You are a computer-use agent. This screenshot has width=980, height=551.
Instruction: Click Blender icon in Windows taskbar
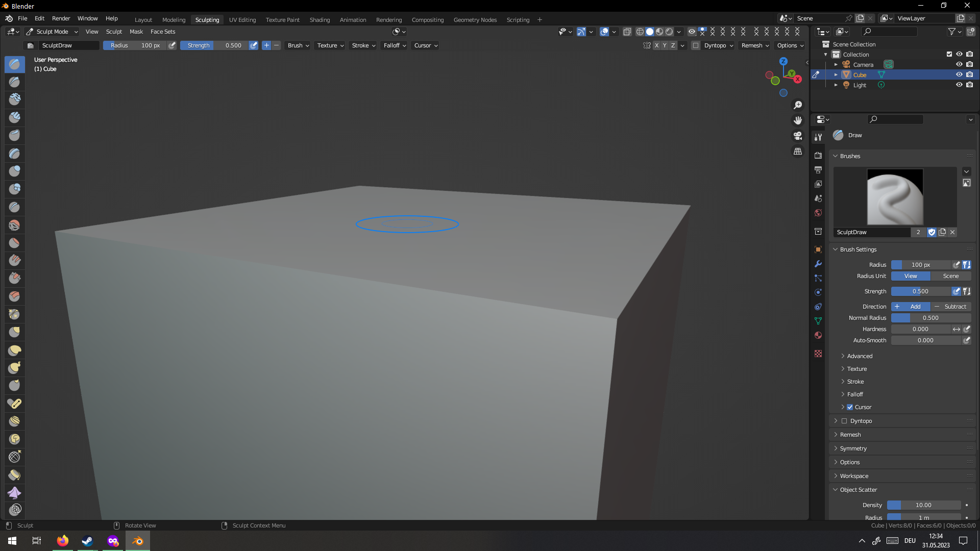(138, 541)
